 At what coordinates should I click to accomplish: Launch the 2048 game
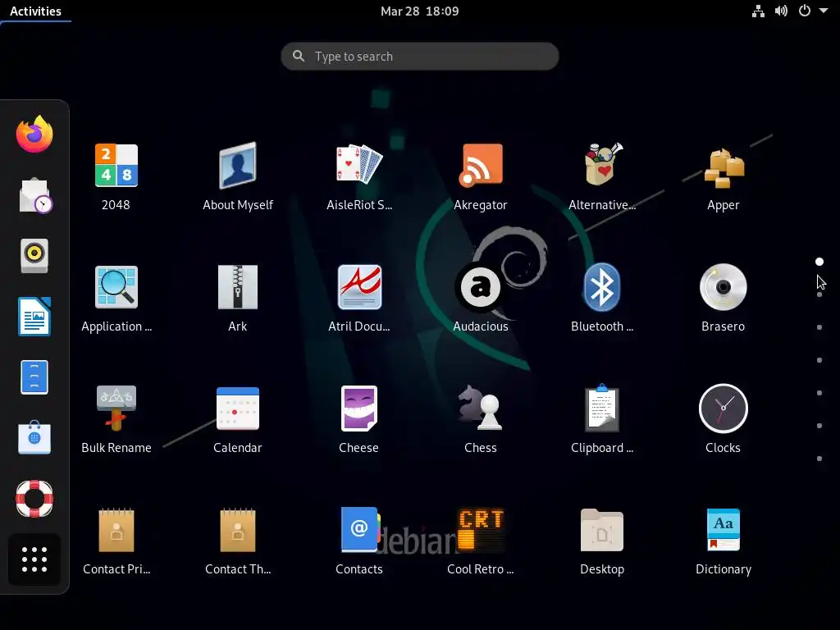tap(116, 166)
